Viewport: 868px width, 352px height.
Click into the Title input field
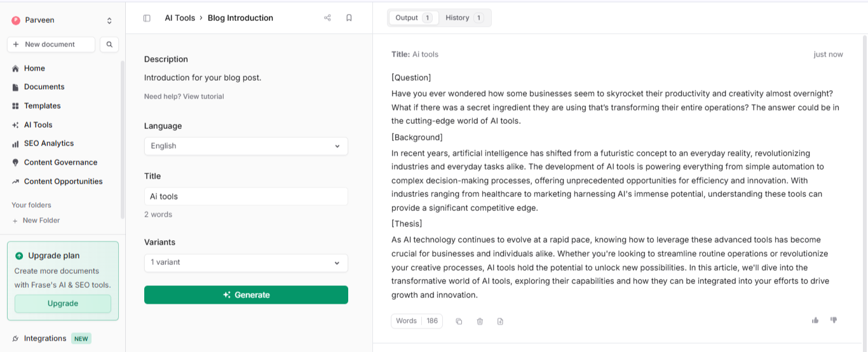[246, 196]
